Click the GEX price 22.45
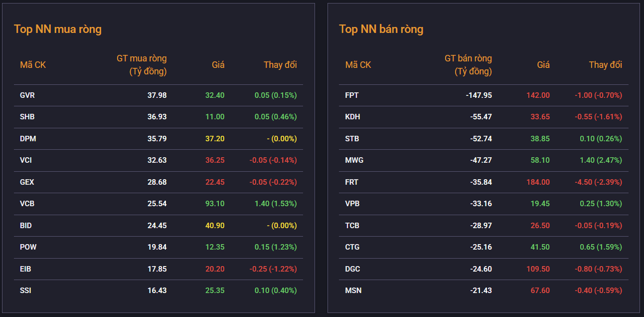The image size is (644, 317). 215,182
